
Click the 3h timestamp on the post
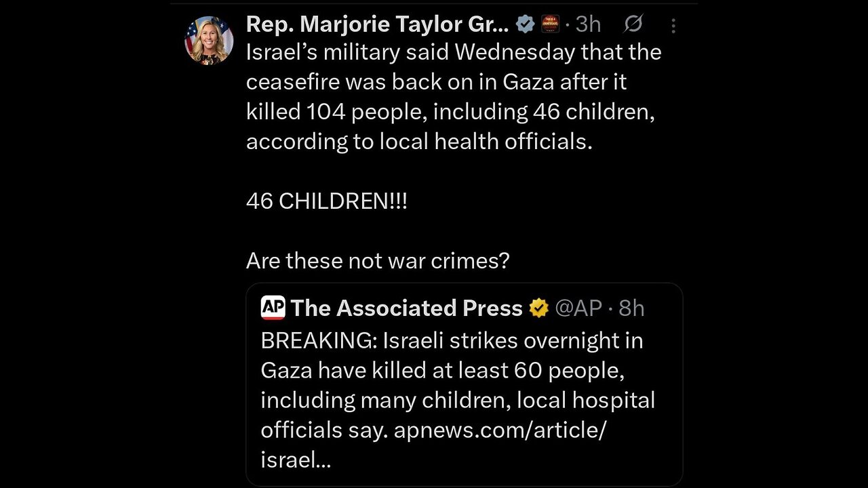pyautogui.click(x=588, y=25)
